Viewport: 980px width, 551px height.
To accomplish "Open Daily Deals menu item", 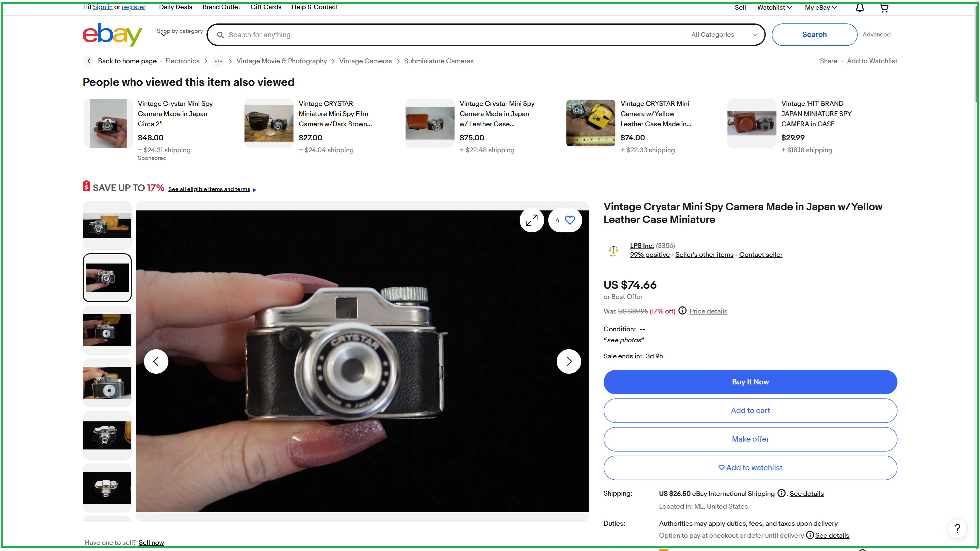I will click(x=175, y=7).
